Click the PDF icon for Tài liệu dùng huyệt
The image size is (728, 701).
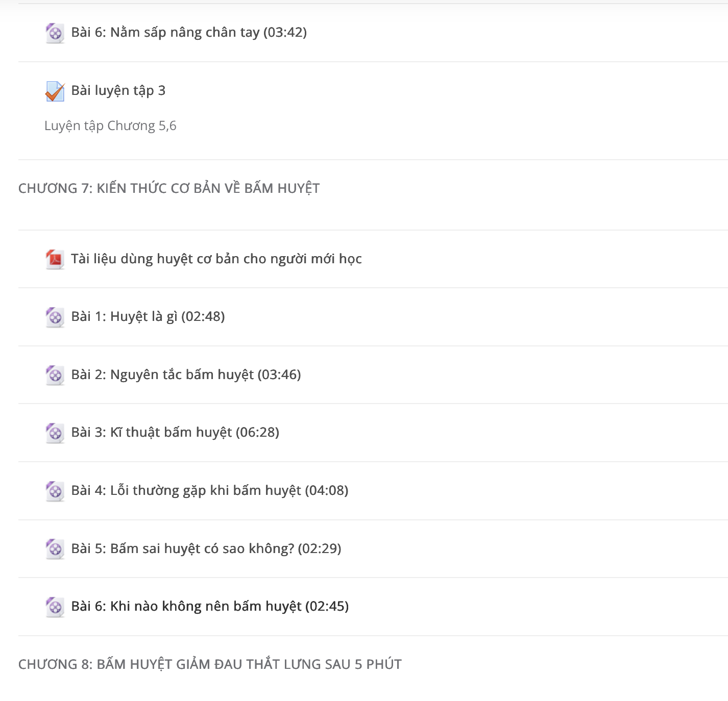55,259
